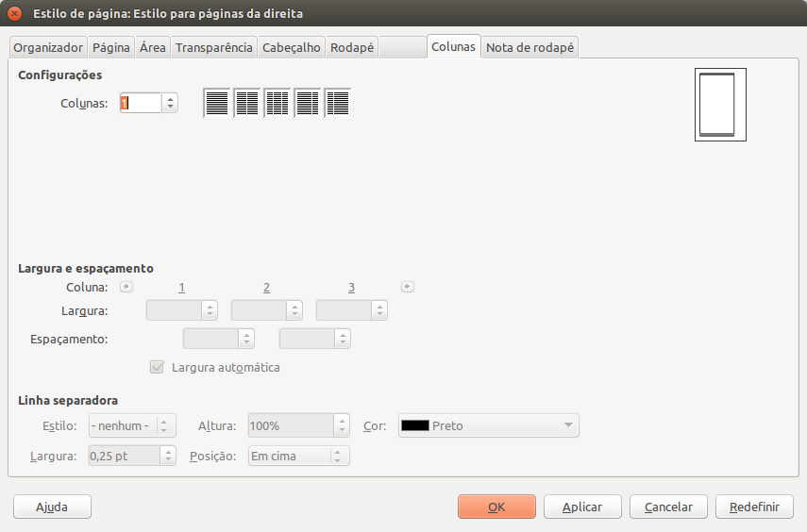Screen dimensions: 807x532
Task: Click the Cancelar button
Action: [x=668, y=507]
